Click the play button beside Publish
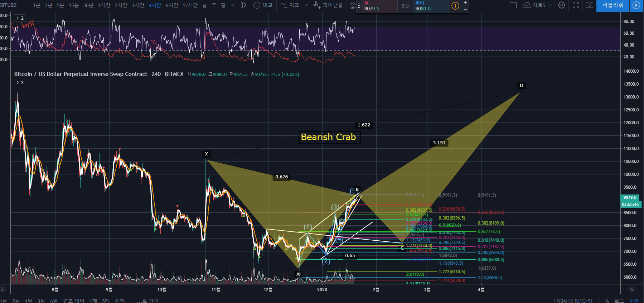The image size is (644, 303). [636, 5]
